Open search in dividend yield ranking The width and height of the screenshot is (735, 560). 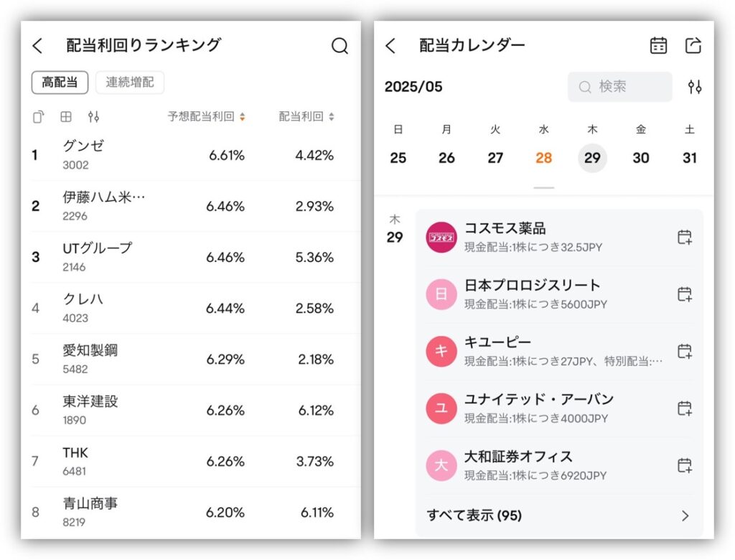point(340,46)
